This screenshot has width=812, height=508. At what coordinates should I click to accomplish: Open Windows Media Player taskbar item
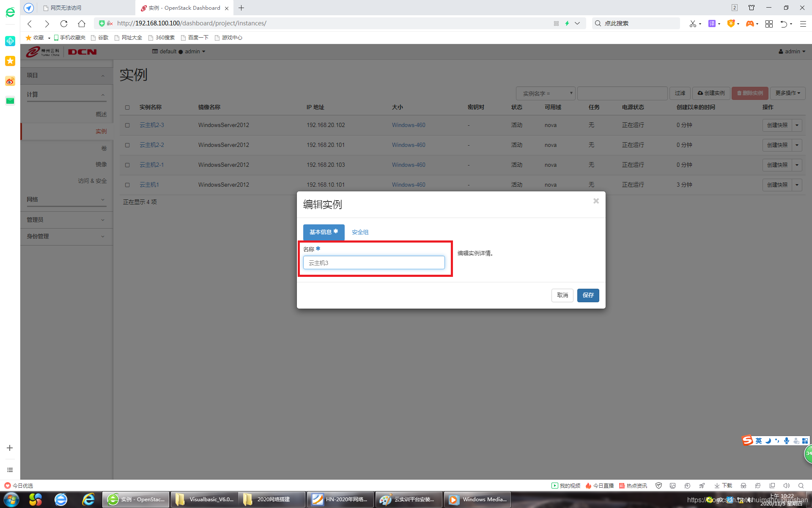pyautogui.click(x=478, y=500)
